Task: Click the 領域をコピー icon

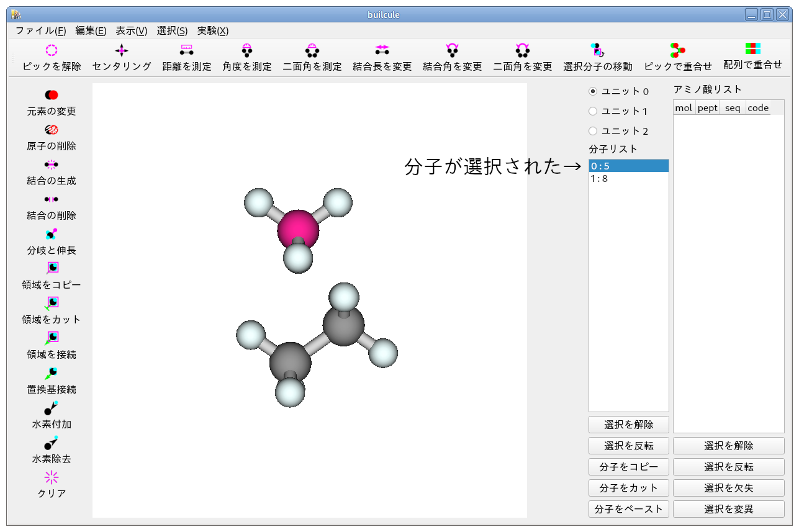Action: [51, 273]
